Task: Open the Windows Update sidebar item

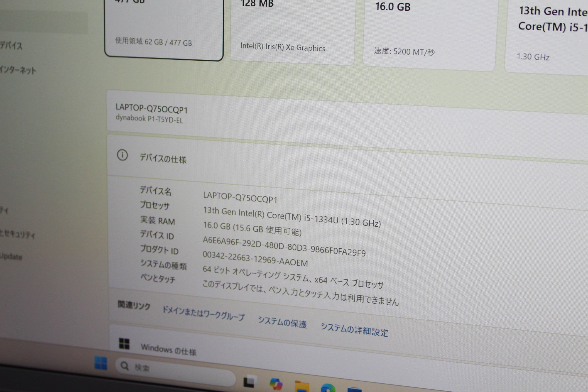Action: click(11, 256)
